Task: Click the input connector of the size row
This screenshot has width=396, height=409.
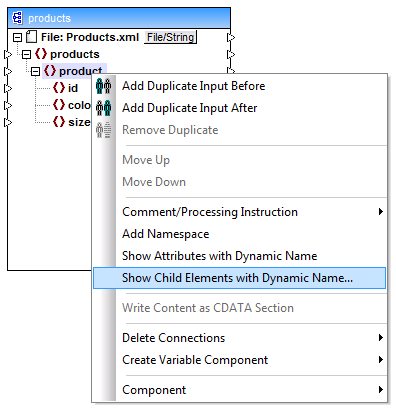Action: click(x=8, y=122)
